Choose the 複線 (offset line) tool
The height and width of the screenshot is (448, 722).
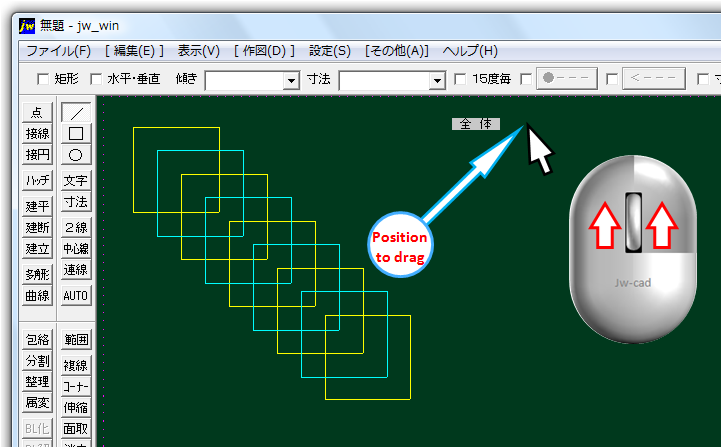[x=76, y=365]
